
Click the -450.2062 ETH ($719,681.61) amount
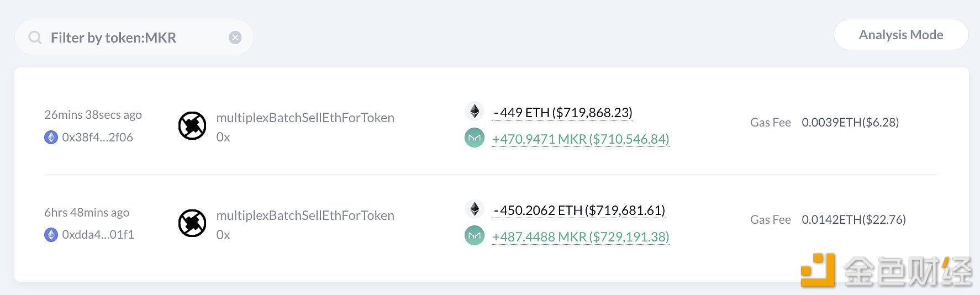579,210
